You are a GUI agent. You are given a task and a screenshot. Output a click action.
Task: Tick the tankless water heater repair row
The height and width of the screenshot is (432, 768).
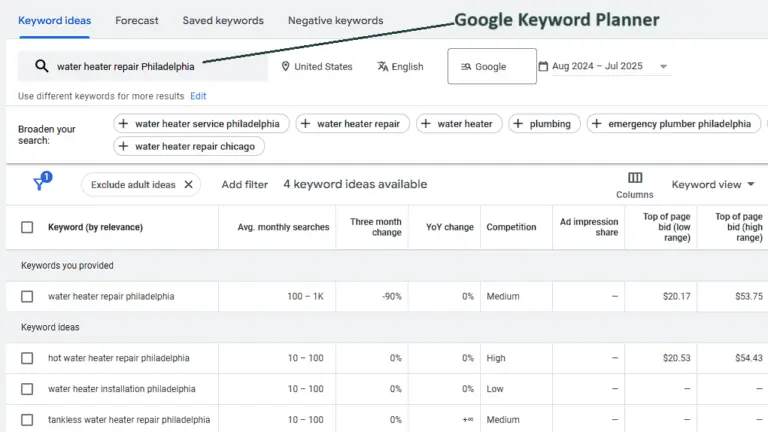[x=27, y=420]
